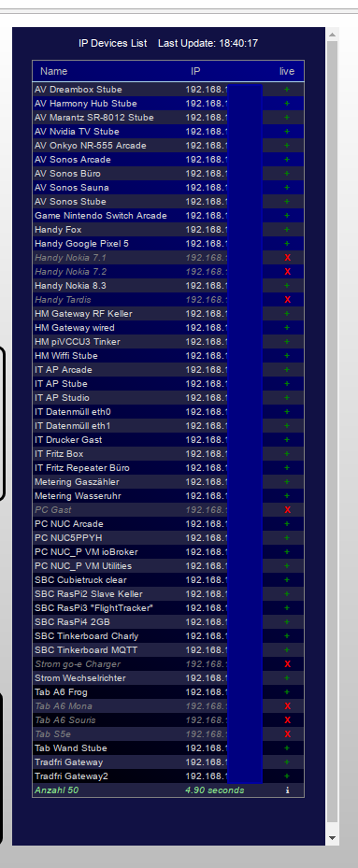Image resolution: width=358 pixels, height=868 pixels.
Task: Select the SBC Cubietruck clear row name
Action: click(80, 580)
